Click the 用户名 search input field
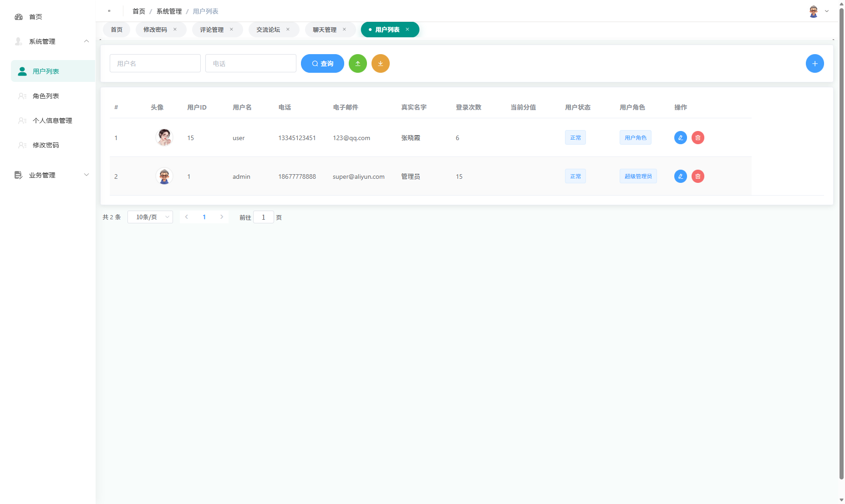Image resolution: width=845 pixels, height=504 pixels. click(155, 63)
